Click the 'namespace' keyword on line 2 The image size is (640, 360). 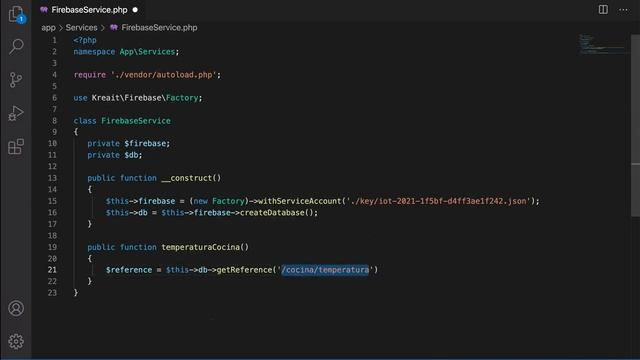click(94, 52)
